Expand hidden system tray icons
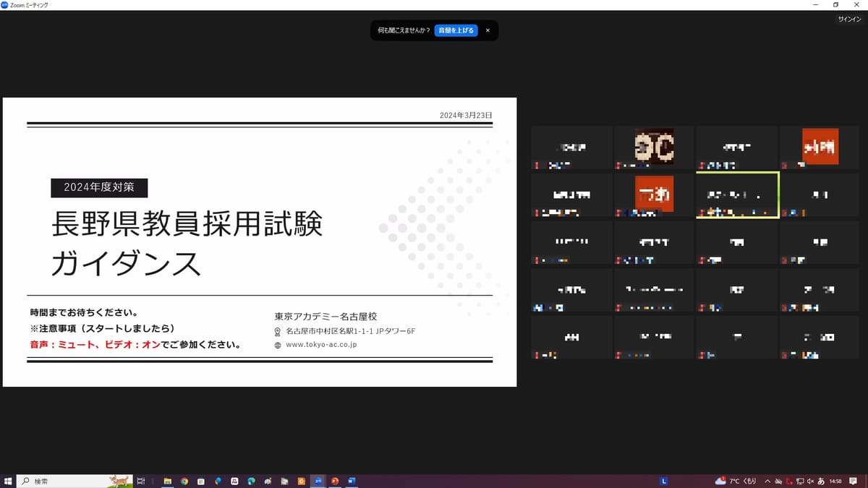Image resolution: width=868 pixels, height=488 pixels. tap(767, 481)
